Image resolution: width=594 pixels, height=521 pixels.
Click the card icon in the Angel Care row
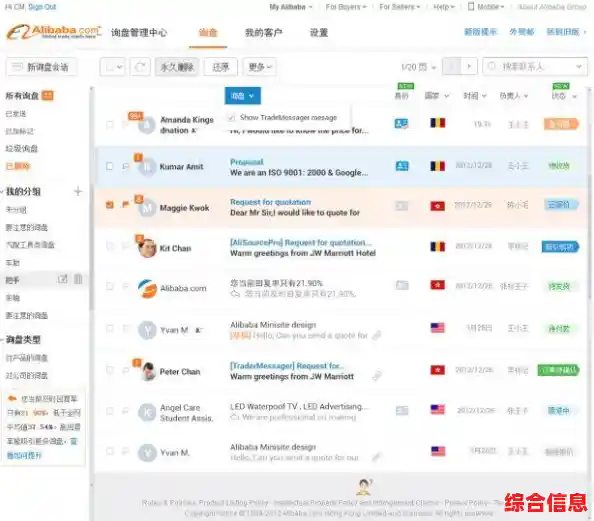[x=402, y=410]
